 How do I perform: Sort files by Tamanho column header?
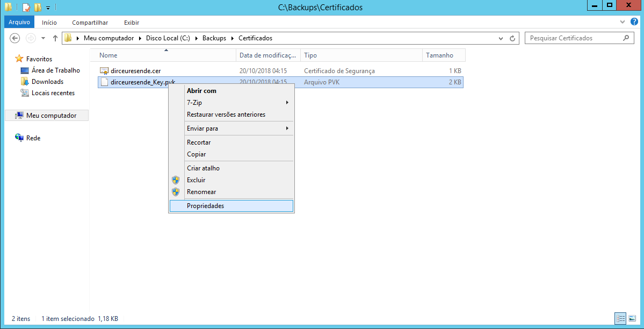439,55
